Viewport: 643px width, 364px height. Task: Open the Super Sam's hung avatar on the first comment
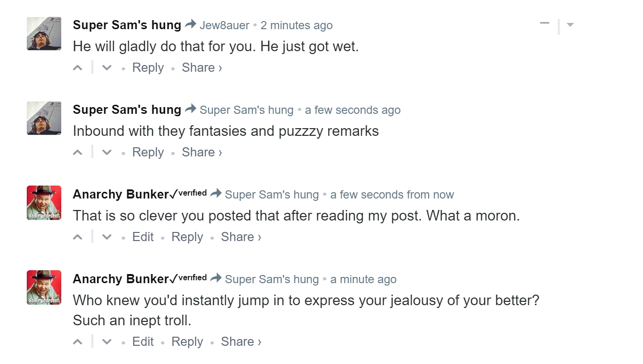[44, 33]
